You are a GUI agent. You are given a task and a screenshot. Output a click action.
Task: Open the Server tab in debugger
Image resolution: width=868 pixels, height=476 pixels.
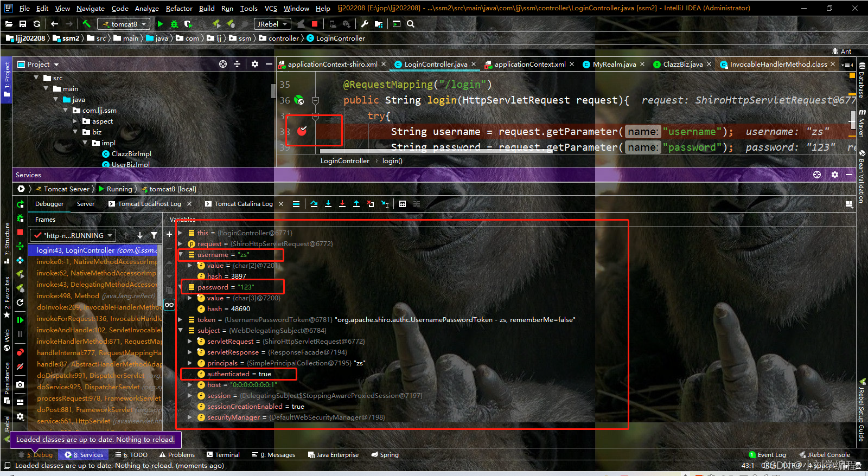tap(86, 204)
